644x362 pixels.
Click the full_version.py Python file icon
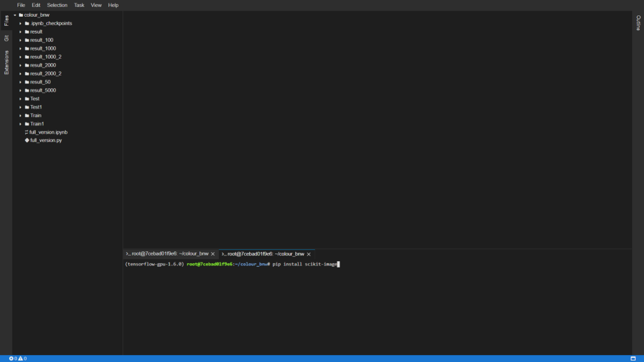tap(27, 141)
